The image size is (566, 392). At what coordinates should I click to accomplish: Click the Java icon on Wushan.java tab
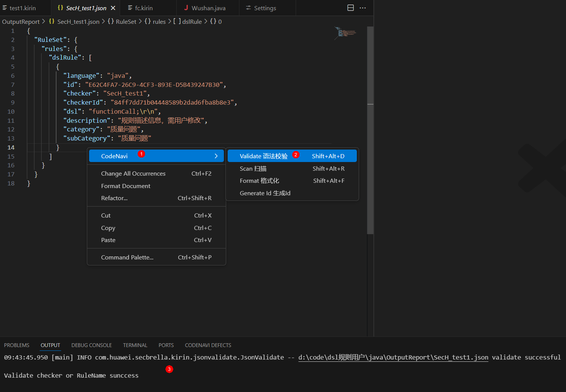tap(186, 8)
